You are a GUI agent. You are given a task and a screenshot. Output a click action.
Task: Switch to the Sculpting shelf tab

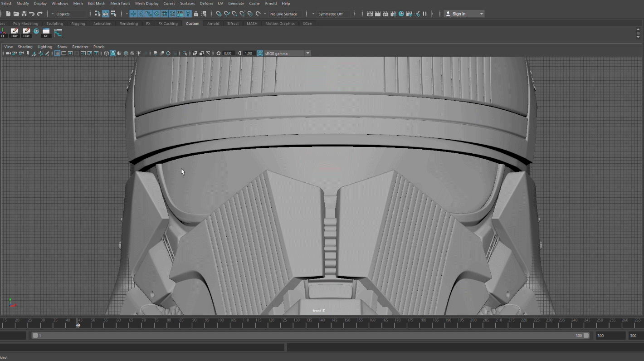54,24
